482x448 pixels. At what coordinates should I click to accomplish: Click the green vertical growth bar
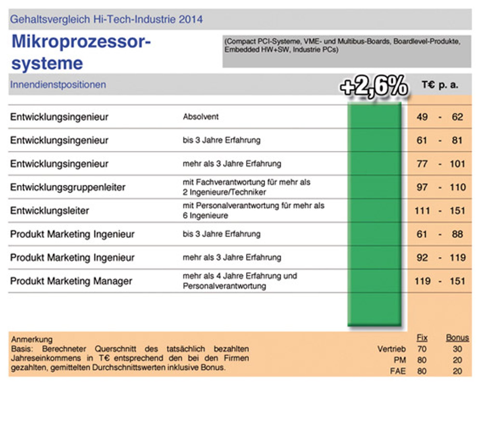[x=374, y=214]
